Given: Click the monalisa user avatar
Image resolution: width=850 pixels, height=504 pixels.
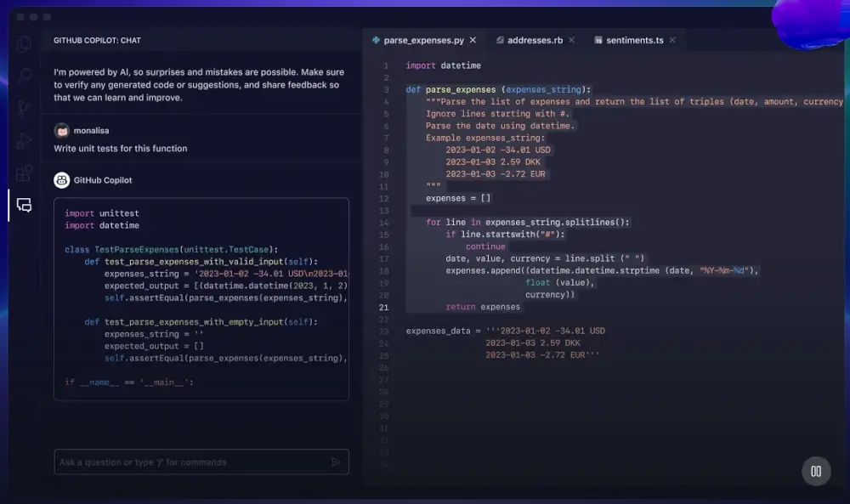Looking at the screenshot, I should 61,131.
